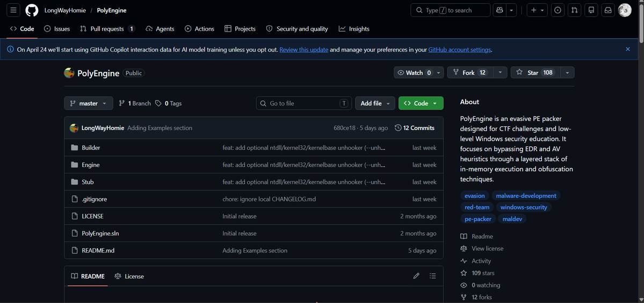Open the .gitignore file
Viewport: 644px width, 303px height.
click(x=94, y=199)
